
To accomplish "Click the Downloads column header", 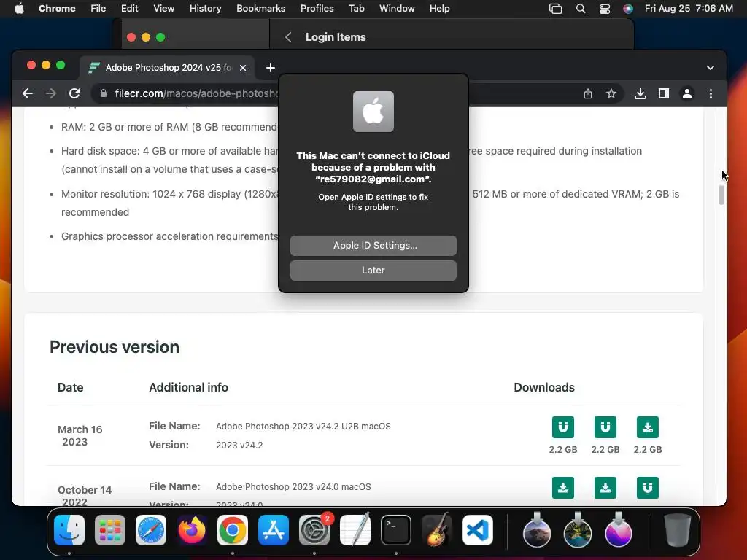I will click(x=544, y=387).
